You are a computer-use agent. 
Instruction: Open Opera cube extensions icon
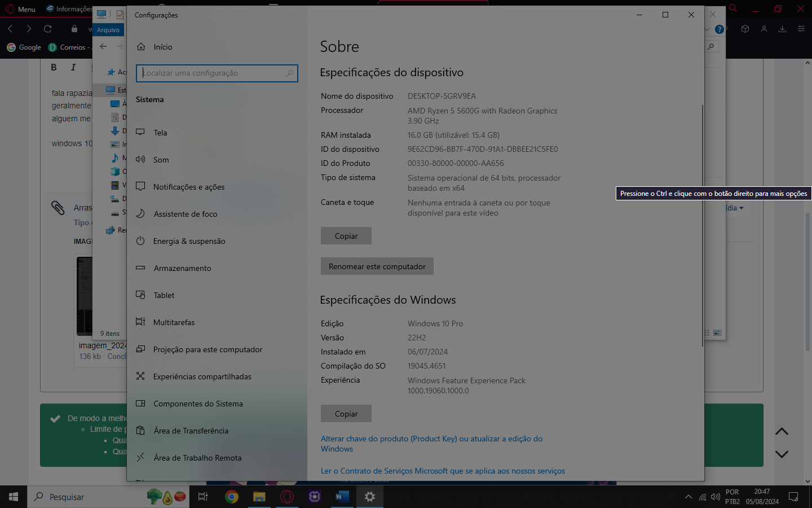click(745, 29)
